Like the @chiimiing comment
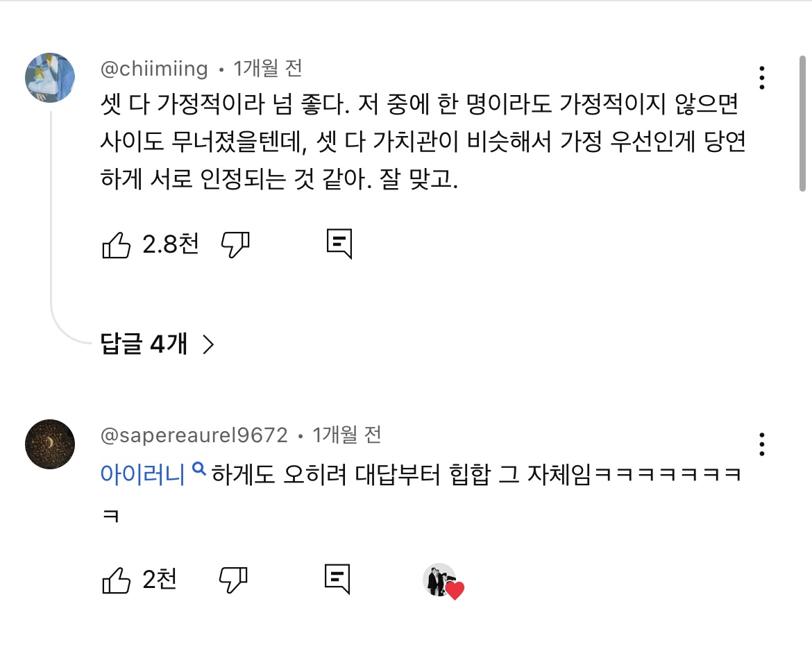This screenshot has width=812, height=647. [x=117, y=244]
